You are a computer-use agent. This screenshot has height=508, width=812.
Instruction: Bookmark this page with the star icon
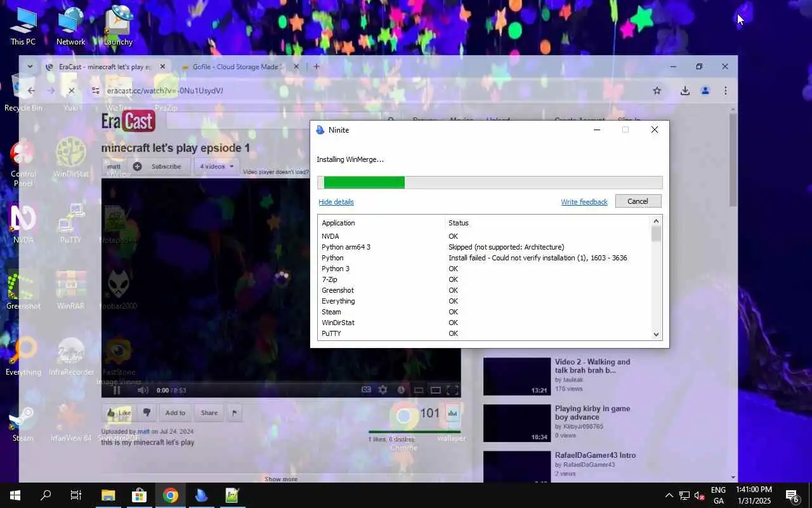point(657,91)
